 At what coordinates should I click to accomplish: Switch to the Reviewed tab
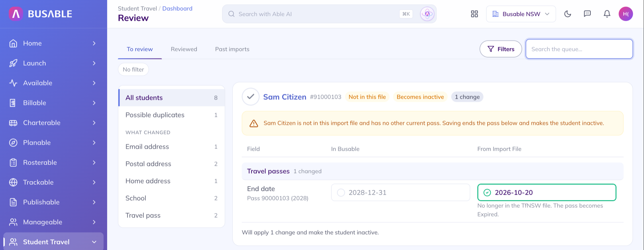[x=184, y=49]
